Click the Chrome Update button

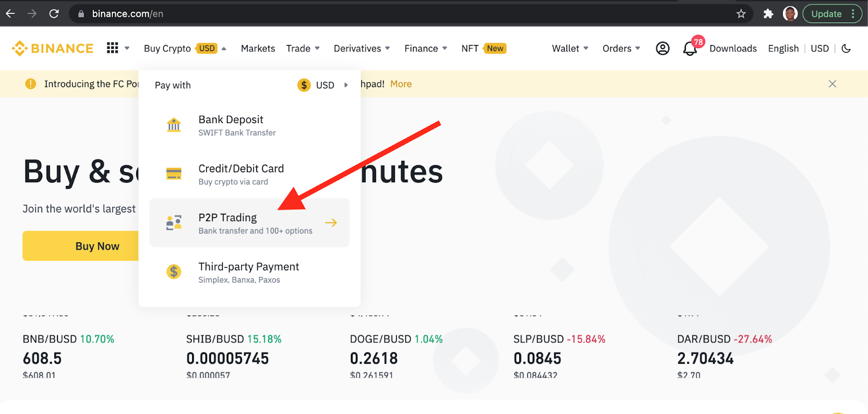coord(832,14)
